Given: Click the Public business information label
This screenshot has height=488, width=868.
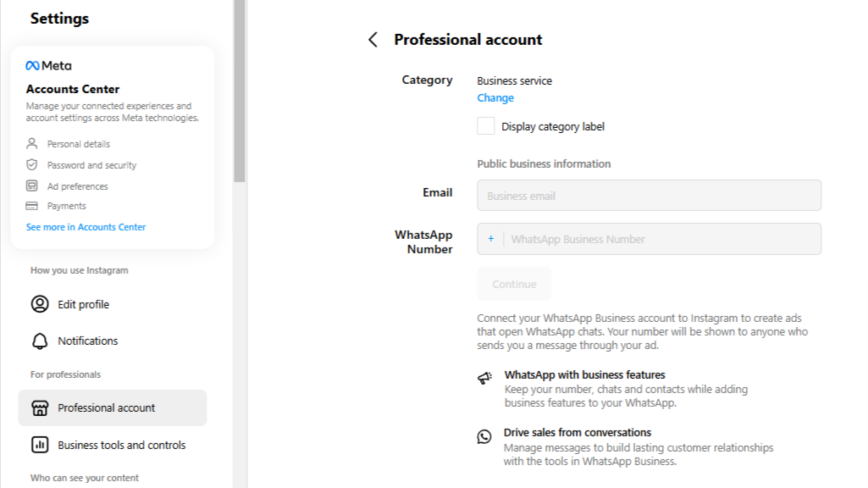Looking at the screenshot, I should [x=544, y=164].
